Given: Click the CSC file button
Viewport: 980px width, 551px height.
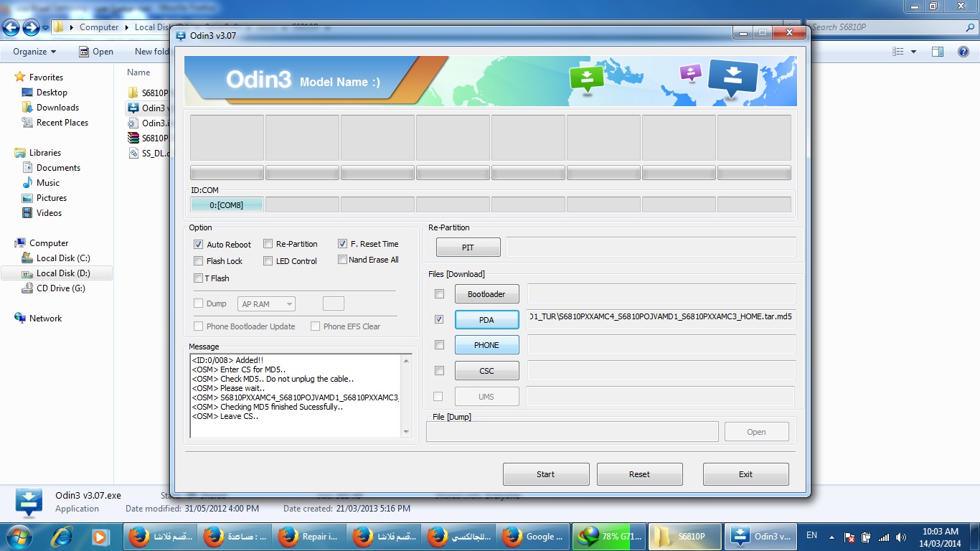Looking at the screenshot, I should pos(486,371).
